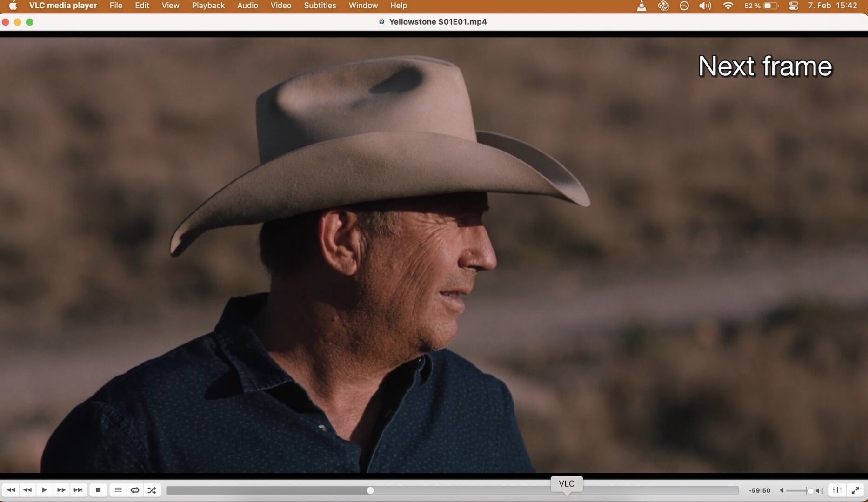Minimize the VLC window
Image resolution: width=868 pixels, height=502 pixels.
pos(18,22)
